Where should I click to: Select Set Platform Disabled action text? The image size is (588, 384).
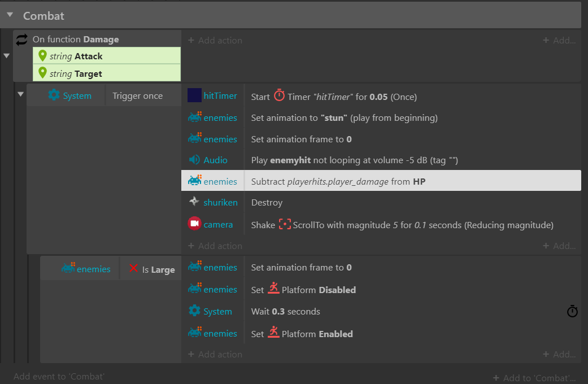pos(303,290)
